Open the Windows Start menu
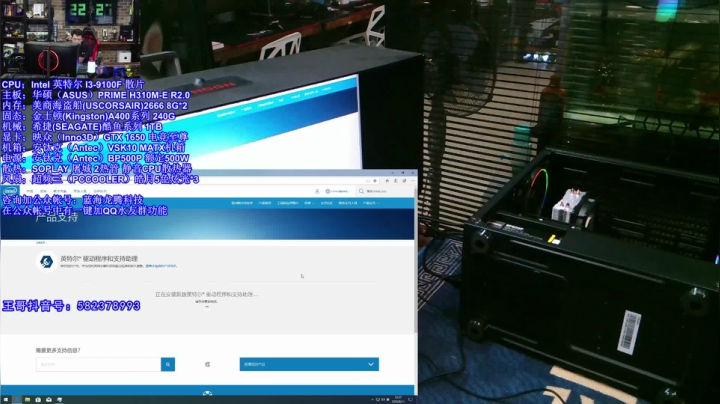Image resolution: width=720 pixels, height=404 pixels. click(6, 400)
